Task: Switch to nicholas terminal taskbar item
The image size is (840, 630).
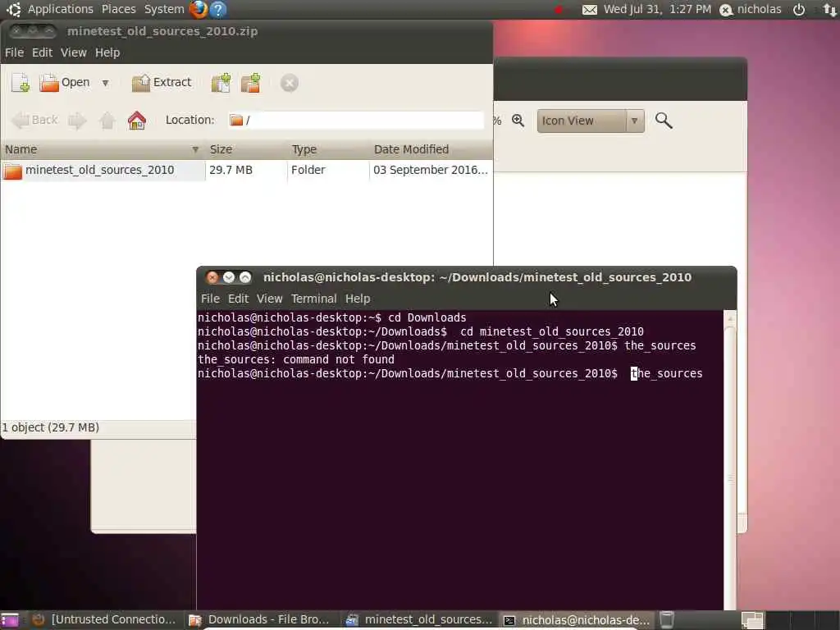Action: [x=577, y=620]
